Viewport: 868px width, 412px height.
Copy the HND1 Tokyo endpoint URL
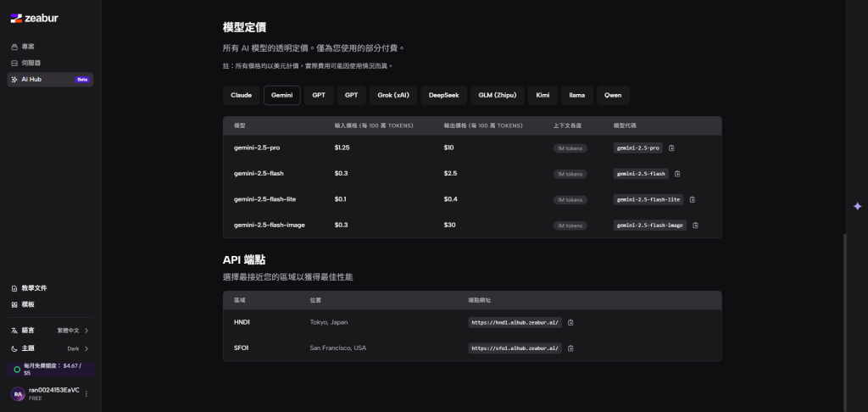tap(570, 322)
